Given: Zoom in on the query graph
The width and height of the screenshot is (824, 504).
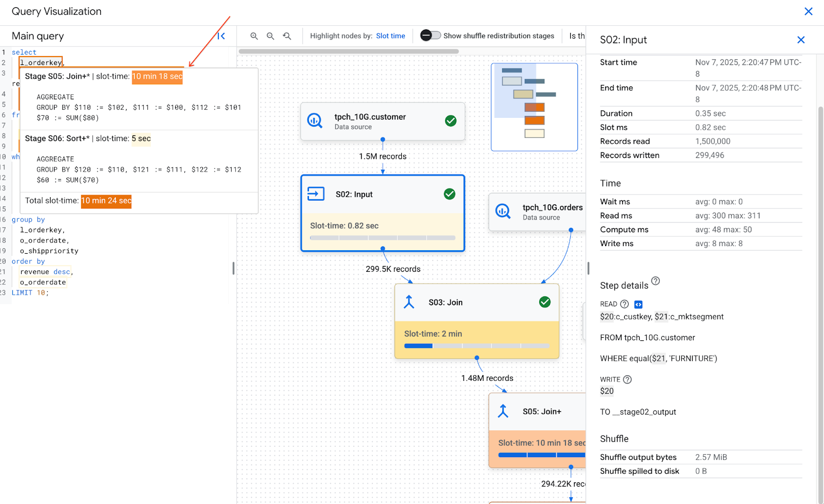Looking at the screenshot, I should (254, 36).
